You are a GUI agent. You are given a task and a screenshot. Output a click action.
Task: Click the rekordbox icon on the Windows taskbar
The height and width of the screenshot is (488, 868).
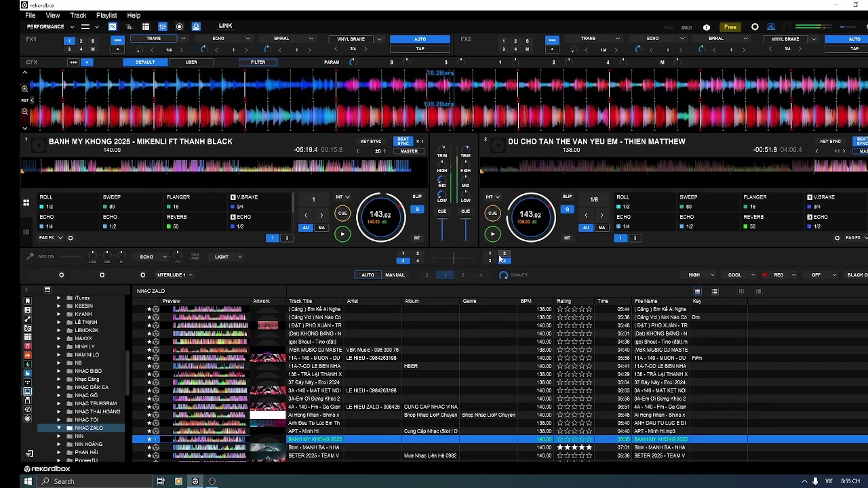195,481
